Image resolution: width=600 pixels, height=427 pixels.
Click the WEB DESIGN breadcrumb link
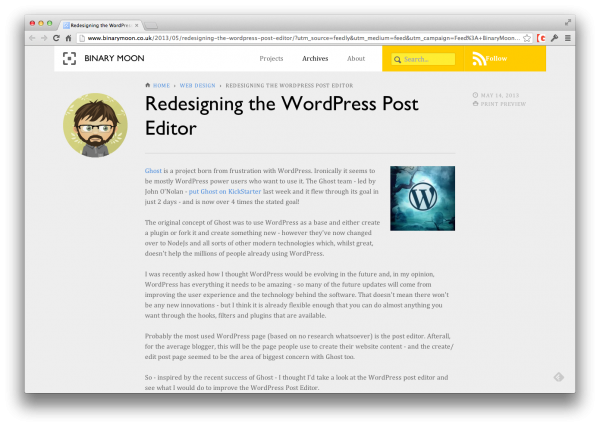pyautogui.click(x=197, y=85)
